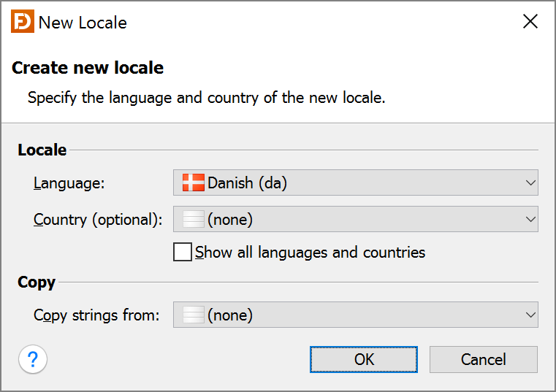Confirm the new locale with OK
556x392 pixels.
pyautogui.click(x=364, y=359)
